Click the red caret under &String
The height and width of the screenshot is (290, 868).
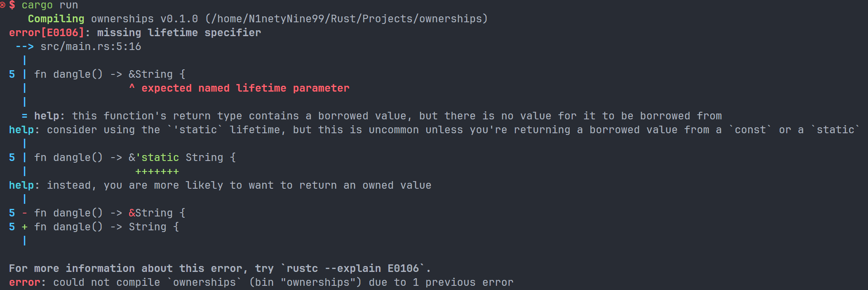coord(132,87)
